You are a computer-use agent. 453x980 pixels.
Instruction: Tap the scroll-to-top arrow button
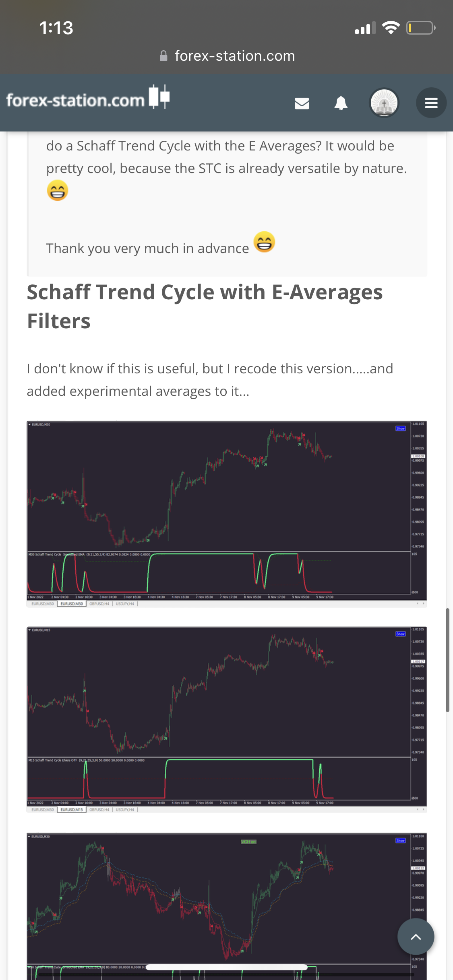416,937
